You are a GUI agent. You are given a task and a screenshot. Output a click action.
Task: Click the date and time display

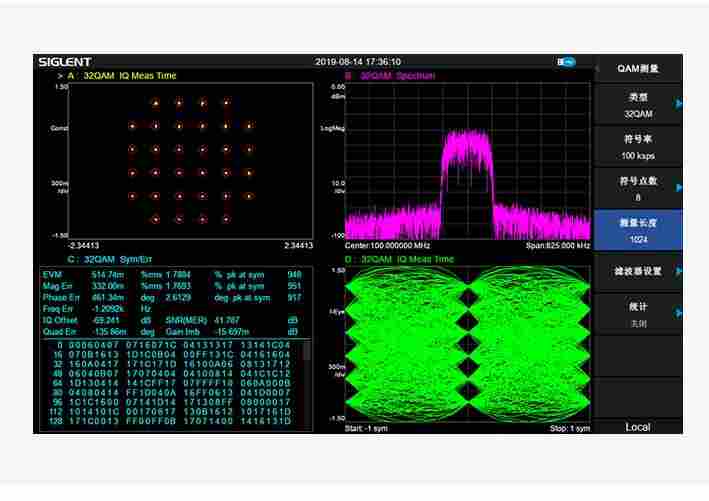tap(358, 62)
